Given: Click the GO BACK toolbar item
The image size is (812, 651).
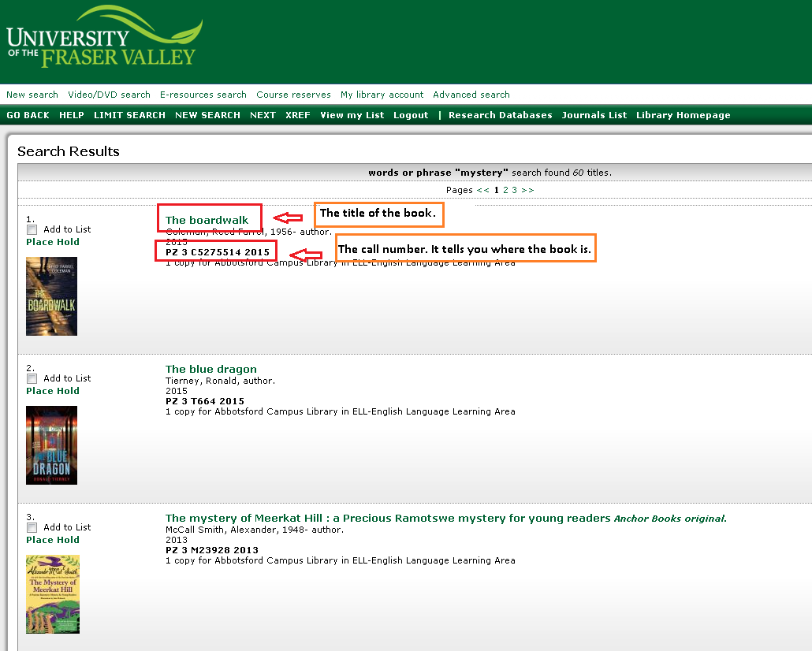Looking at the screenshot, I should pyautogui.click(x=28, y=114).
